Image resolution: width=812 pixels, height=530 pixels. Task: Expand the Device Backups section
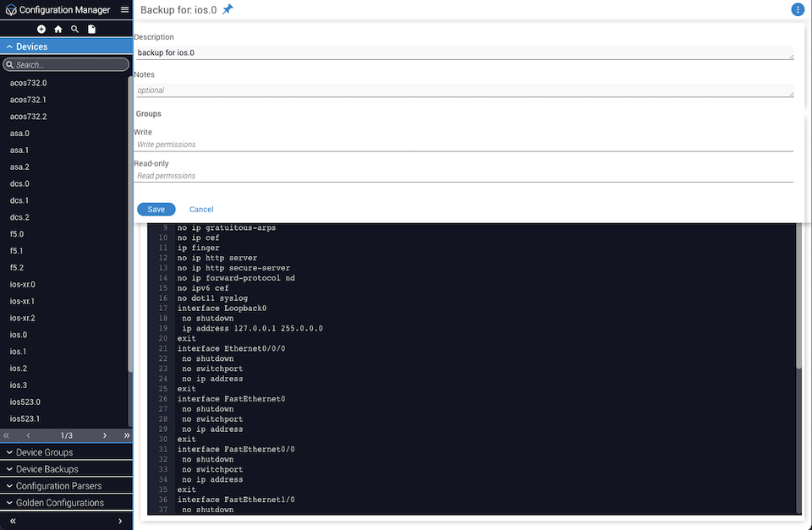(66, 469)
